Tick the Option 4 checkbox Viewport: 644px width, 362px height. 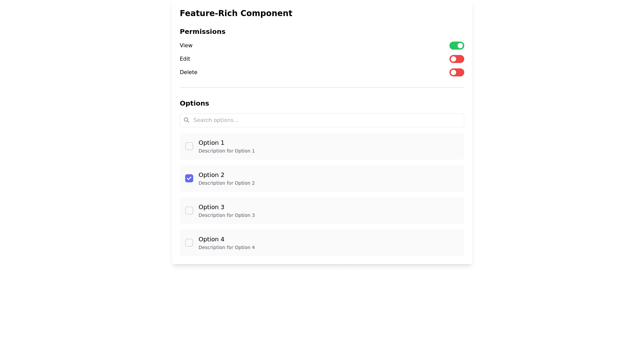point(189,243)
